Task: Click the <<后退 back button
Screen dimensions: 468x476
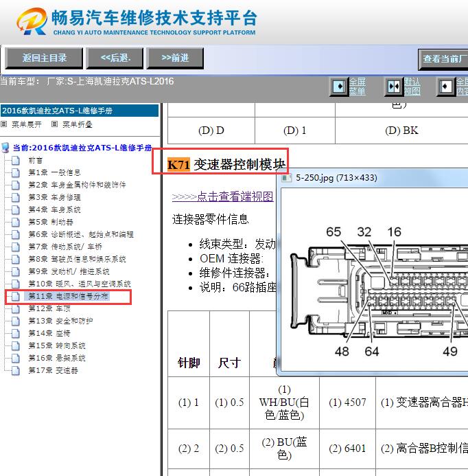Action: 115,58
